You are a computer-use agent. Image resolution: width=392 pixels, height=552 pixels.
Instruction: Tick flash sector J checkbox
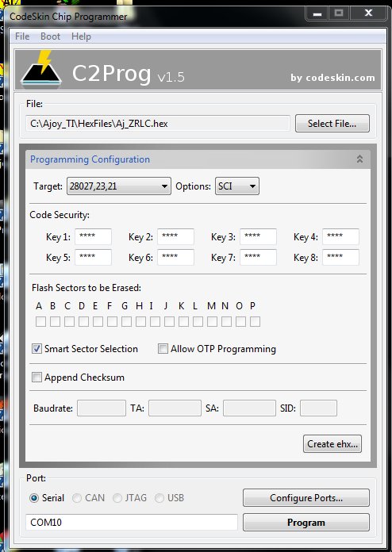[x=169, y=321]
